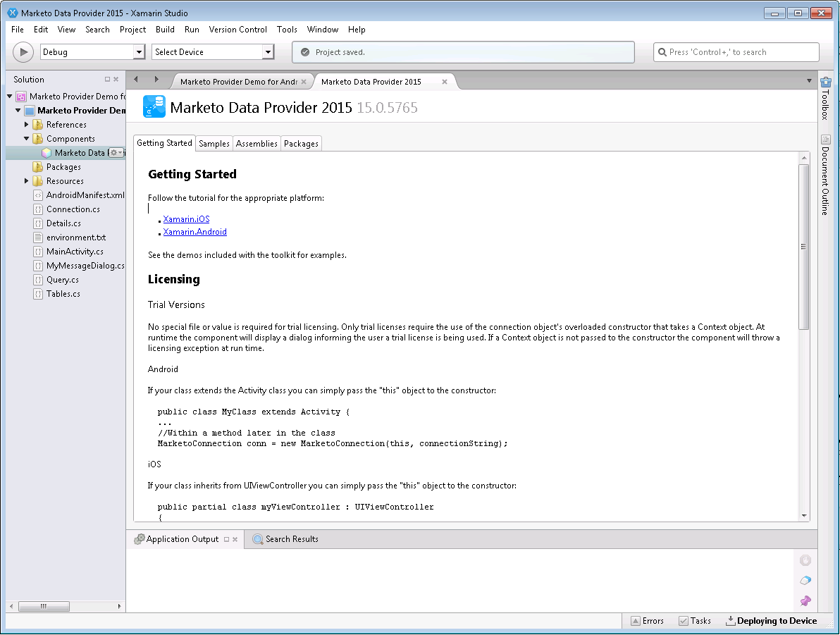The image size is (840, 635).
Task: Click the Stop icon in Application Output pane
Action: click(x=805, y=560)
